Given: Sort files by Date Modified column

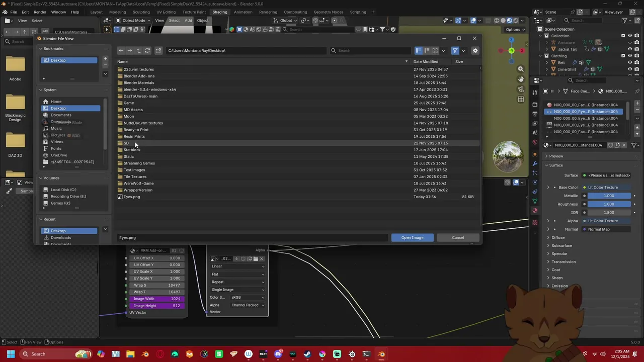Looking at the screenshot, I should click(426, 61).
